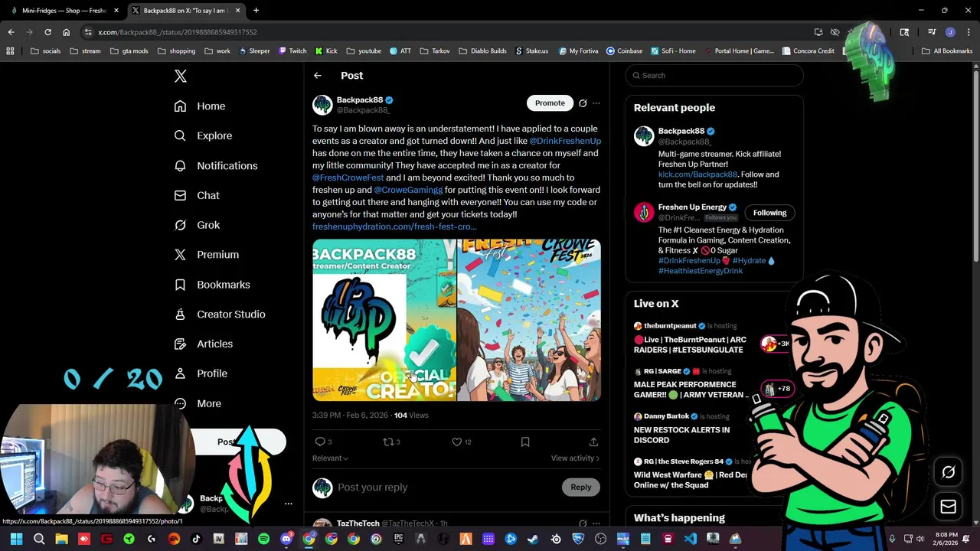The image size is (980, 551).
Task: Open kick.com/Backpack88 link in bio
Action: [x=697, y=174]
